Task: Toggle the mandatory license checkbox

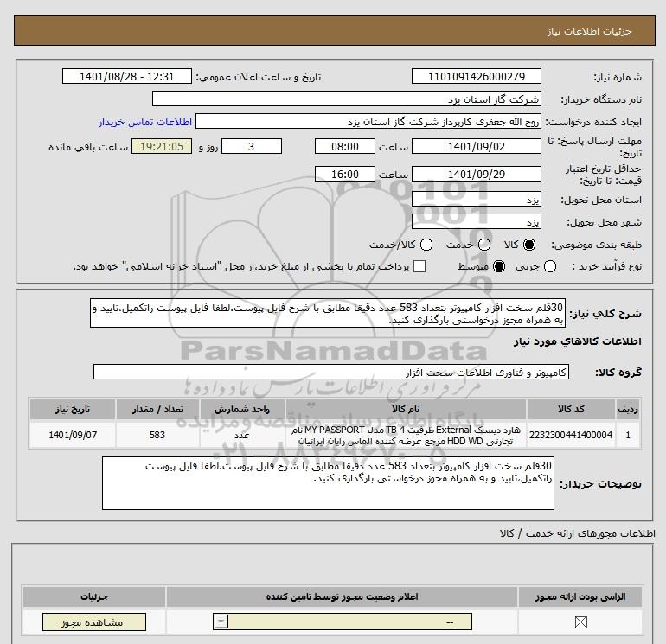Action: click(580, 622)
